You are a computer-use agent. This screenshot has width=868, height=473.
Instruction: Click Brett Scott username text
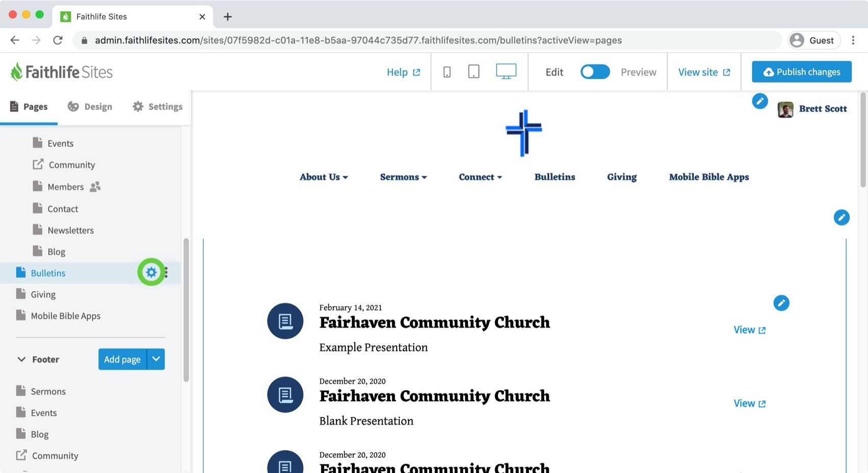pos(823,109)
